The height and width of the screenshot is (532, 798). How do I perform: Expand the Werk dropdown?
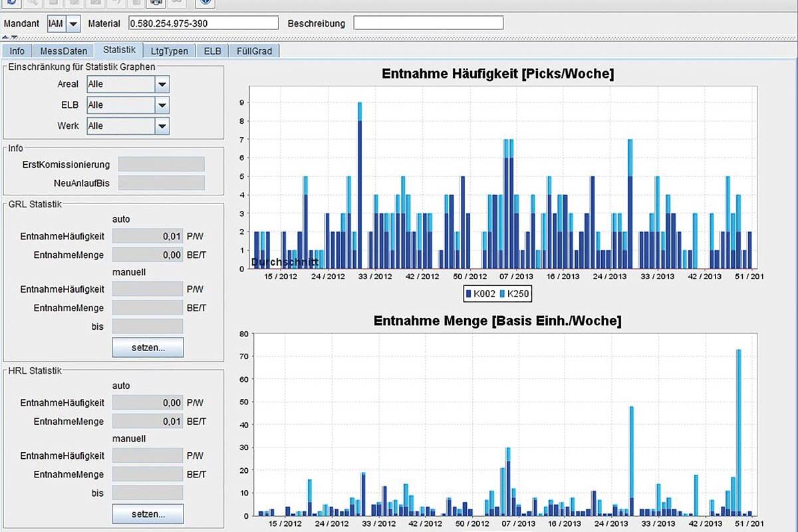162,126
